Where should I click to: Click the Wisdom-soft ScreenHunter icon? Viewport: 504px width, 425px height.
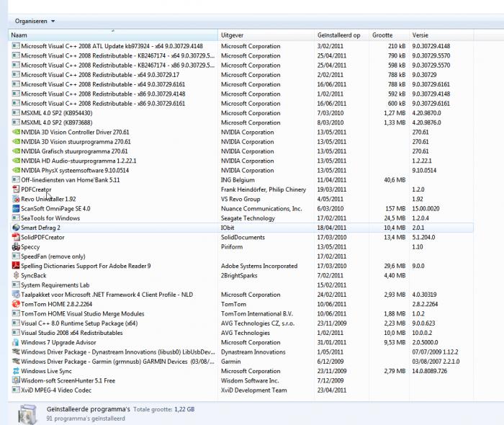point(16,380)
